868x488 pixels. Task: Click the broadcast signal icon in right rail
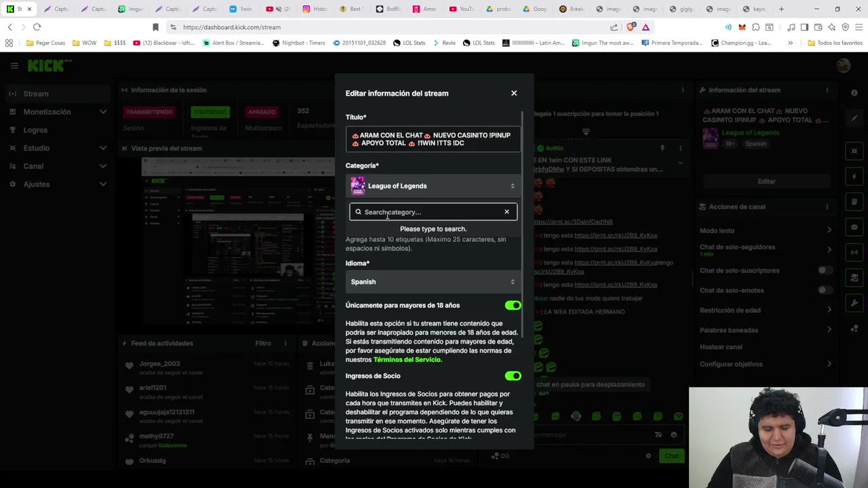tap(854, 252)
